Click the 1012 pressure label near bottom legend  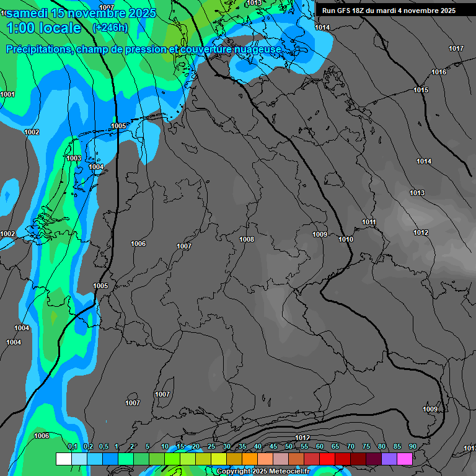click(302, 438)
